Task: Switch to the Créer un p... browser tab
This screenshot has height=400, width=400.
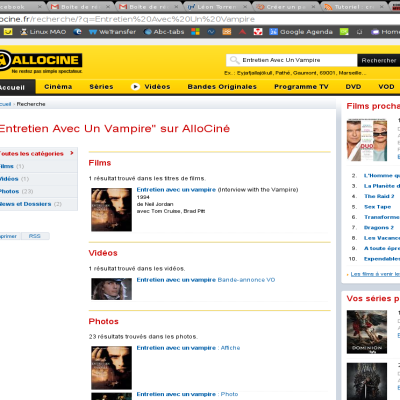Action: click(x=285, y=7)
